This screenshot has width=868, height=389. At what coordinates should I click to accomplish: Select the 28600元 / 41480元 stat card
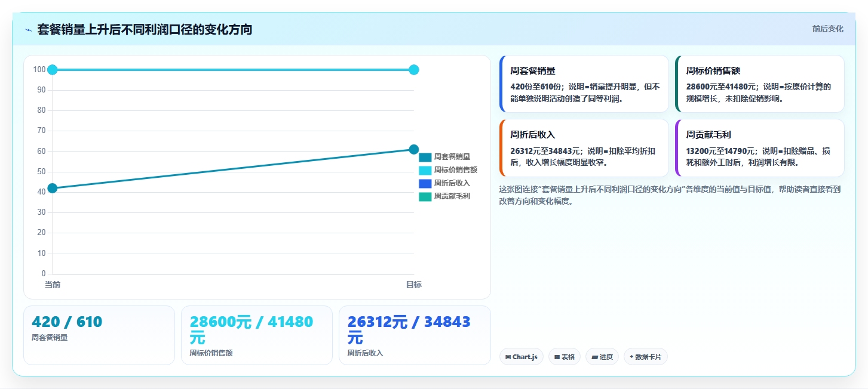pos(257,335)
